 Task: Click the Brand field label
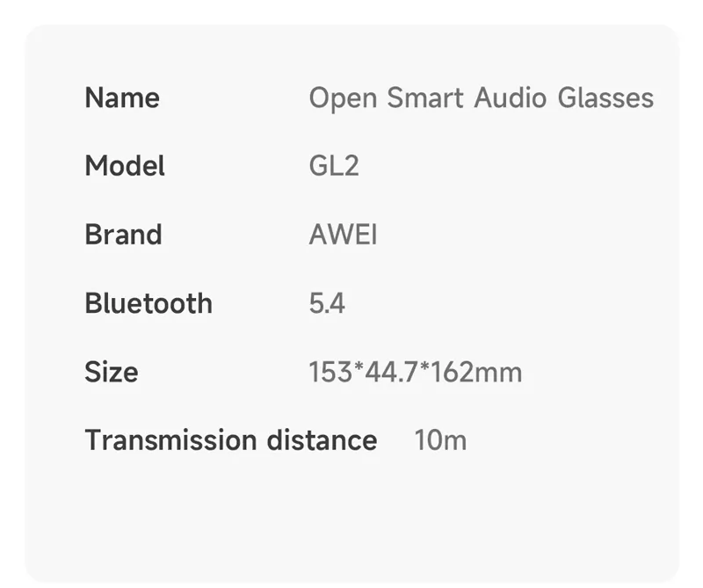coord(123,235)
